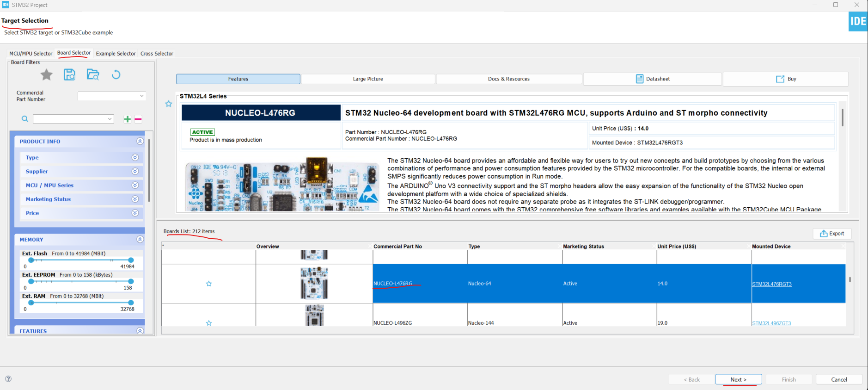
Task: Expand the Supplier filter
Action: pyautogui.click(x=135, y=171)
